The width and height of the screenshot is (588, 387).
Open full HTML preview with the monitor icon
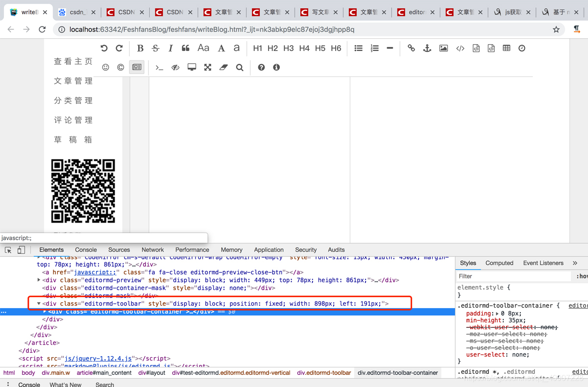pos(192,67)
